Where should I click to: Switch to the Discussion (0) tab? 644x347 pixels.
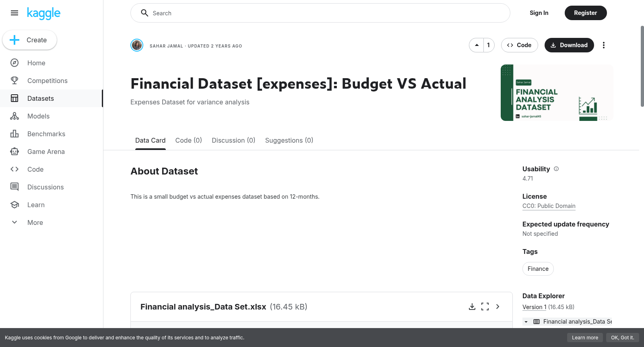click(x=233, y=140)
